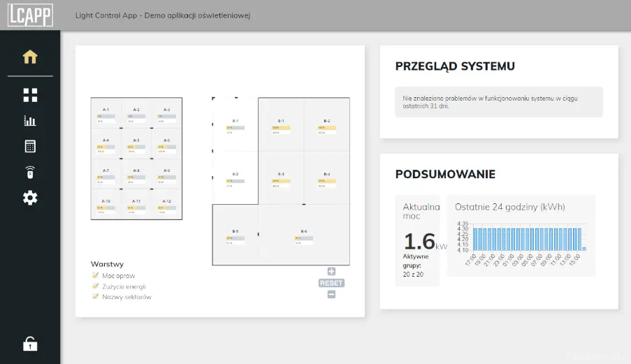Zoom in the floor plan with plus
The height and width of the screenshot is (364, 631).
pyautogui.click(x=331, y=272)
